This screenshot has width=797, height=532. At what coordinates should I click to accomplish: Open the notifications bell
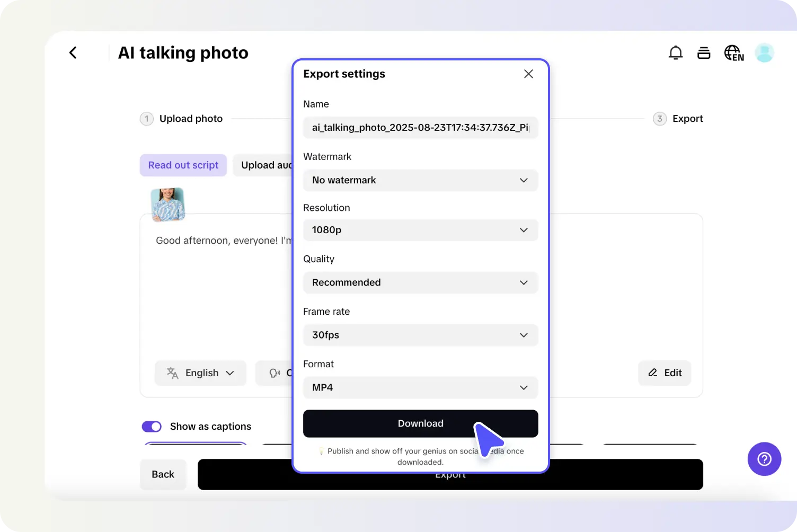676,52
